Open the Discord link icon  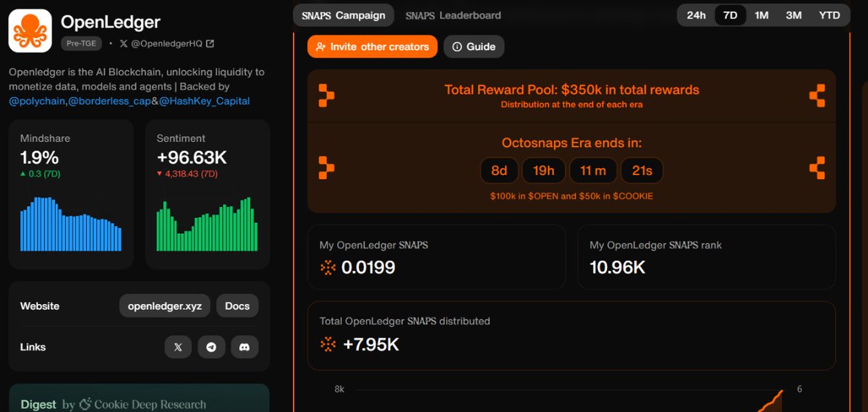pos(244,347)
